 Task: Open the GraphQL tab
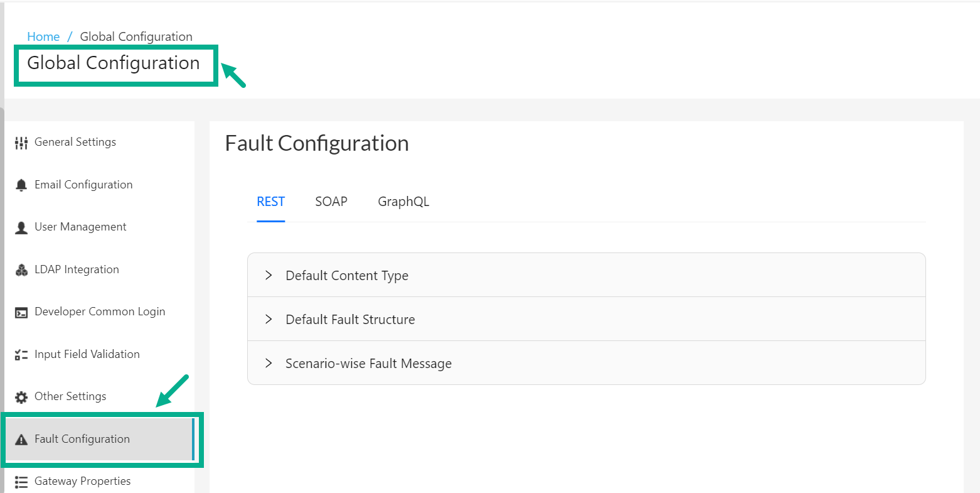click(403, 201)
